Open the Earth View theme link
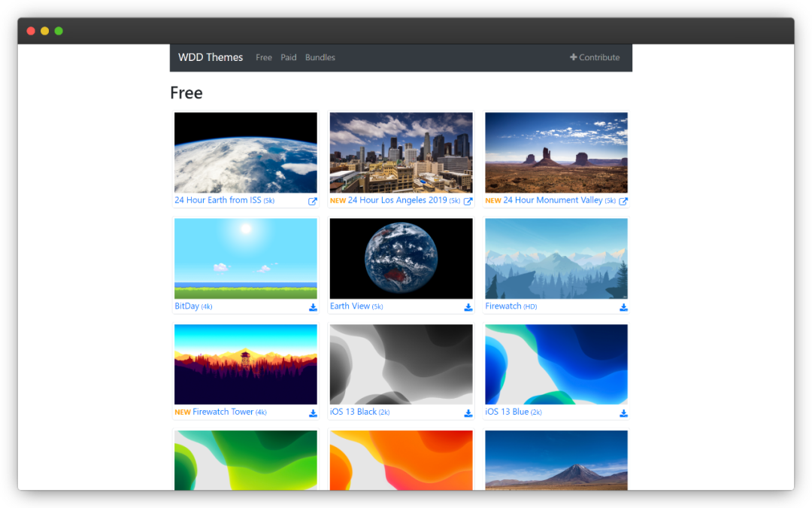The width and height of the screenshot is (812, 508). coord(356,306)
